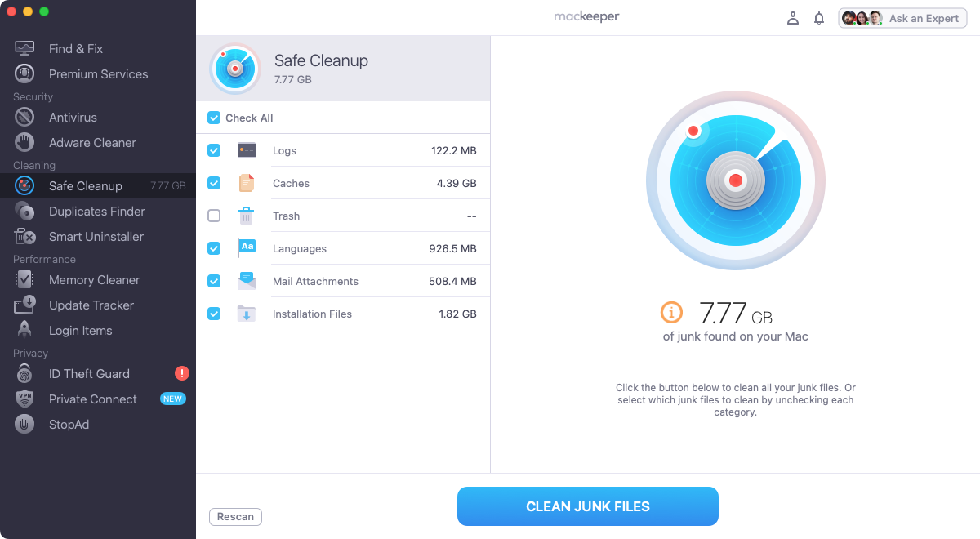Uncheck the Logs checkbox
This screenshot has height=539, width=980.
point(214,150)
